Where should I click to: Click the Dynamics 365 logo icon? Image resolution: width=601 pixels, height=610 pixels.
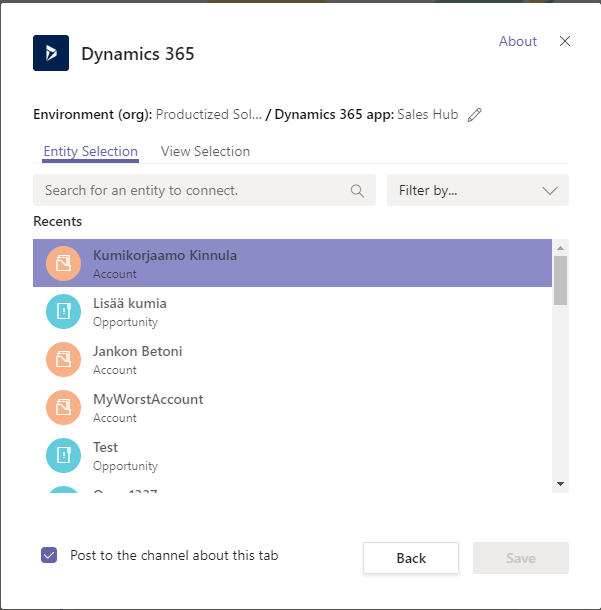(x=51, y=53)
